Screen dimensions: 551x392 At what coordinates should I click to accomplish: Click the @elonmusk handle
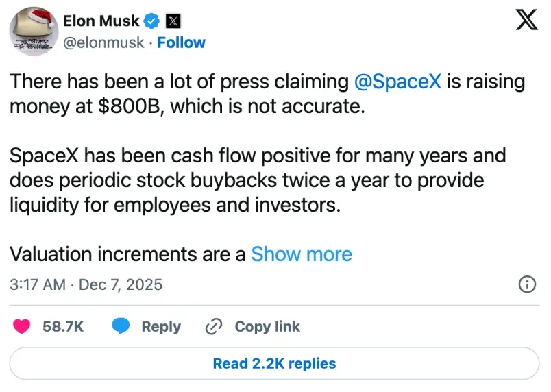[x=103, y=42]
